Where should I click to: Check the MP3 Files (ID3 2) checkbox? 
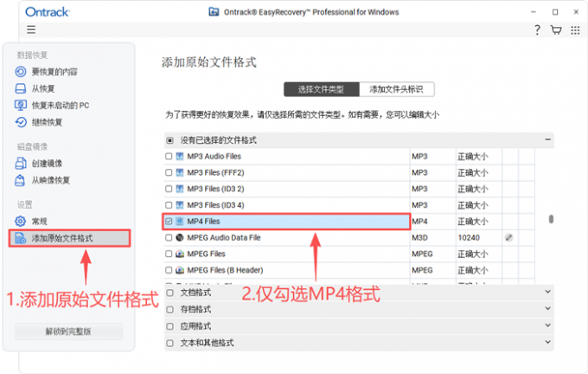[169, 189]
